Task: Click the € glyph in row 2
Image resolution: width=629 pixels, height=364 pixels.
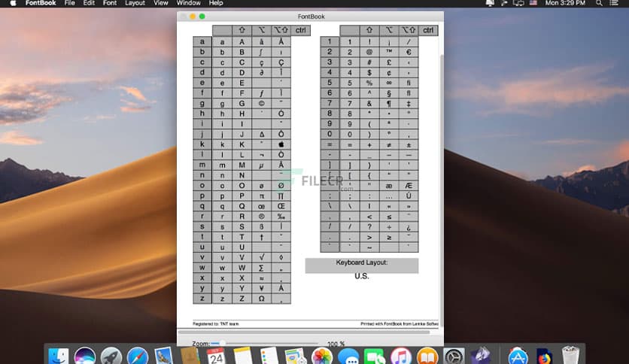Action: (409, 52)
